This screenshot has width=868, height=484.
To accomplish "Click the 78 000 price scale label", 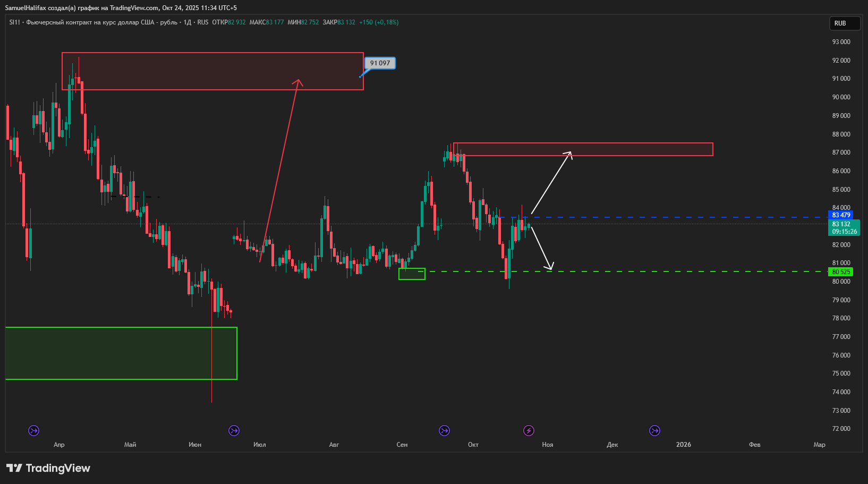I will pyautogui.click(x=841, y=318).
